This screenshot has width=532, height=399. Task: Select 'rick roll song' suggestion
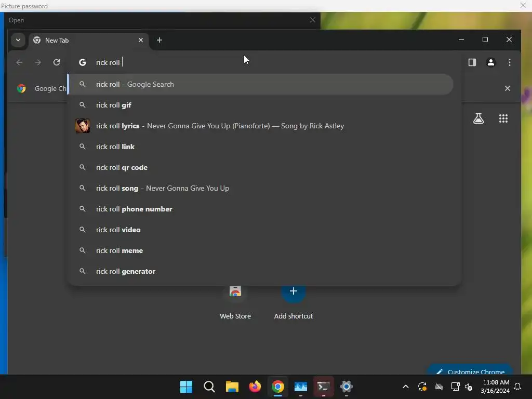coord(261,188)
